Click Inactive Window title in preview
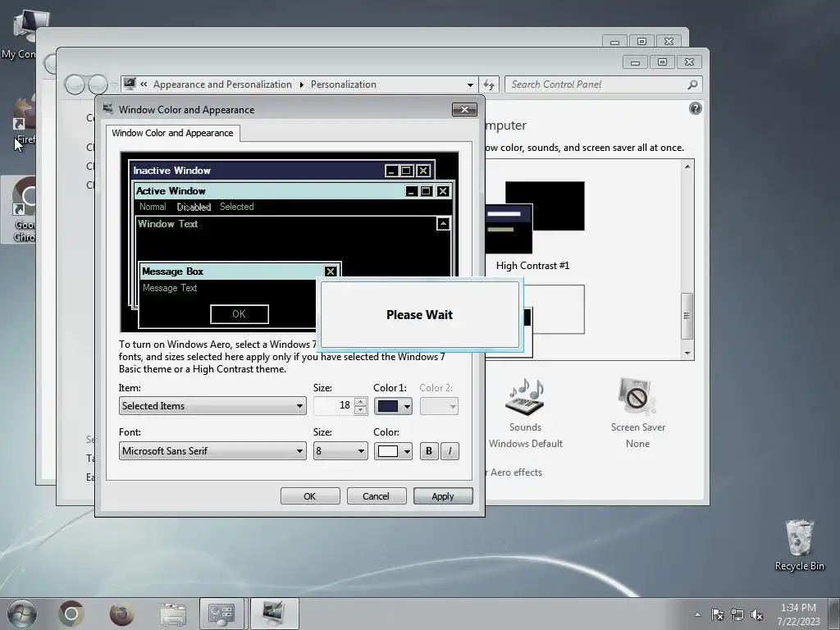The width and height of the screenshot is (840, 630). click(172, 171)
